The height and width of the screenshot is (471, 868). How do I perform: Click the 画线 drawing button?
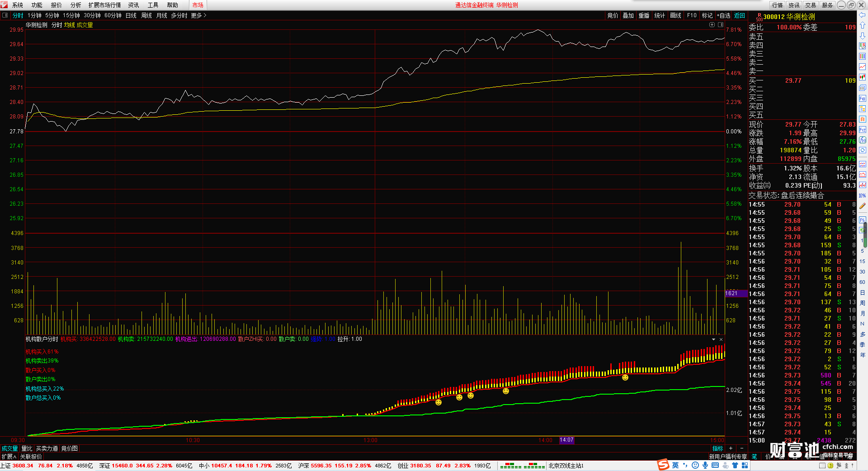(676, 15)
